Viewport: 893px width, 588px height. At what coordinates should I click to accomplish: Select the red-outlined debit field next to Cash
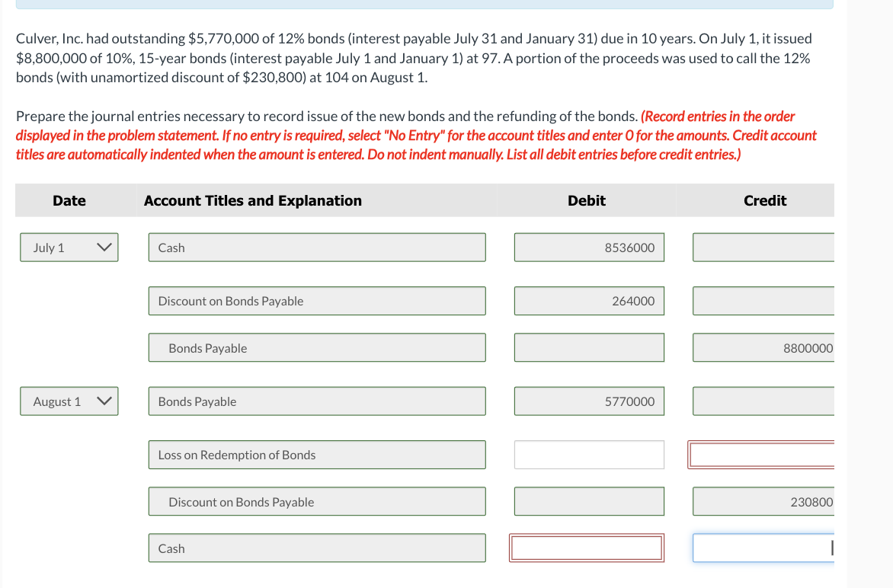click(587, 548)
